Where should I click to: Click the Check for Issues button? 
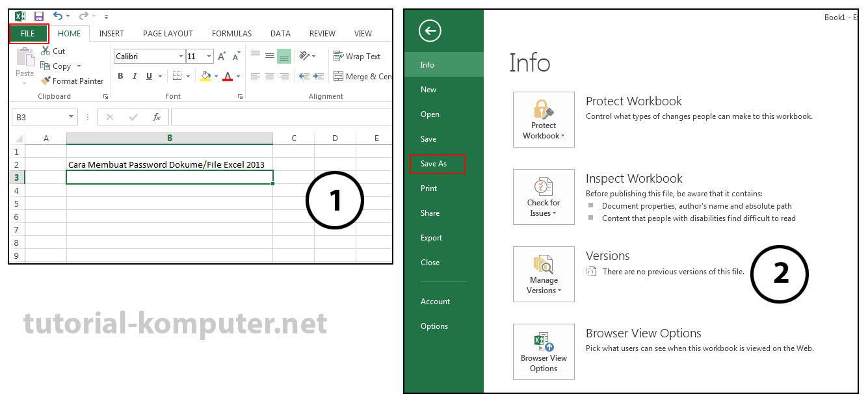coord(544,197)
